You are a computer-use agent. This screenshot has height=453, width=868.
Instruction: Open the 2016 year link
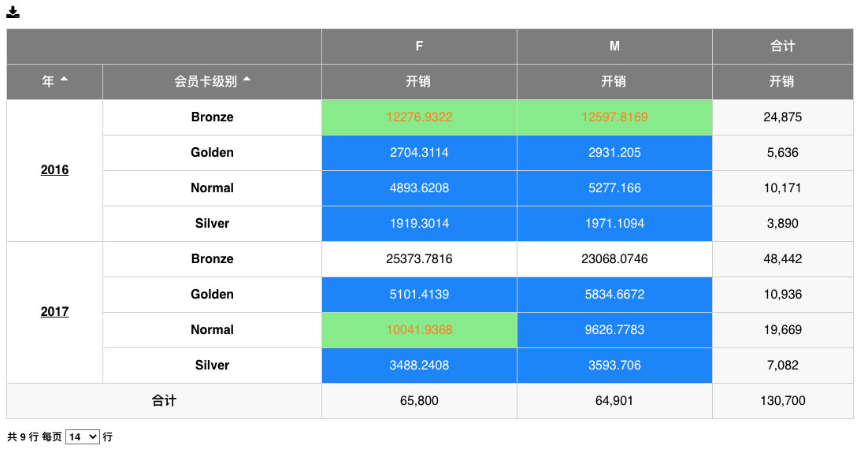(55, 170)
